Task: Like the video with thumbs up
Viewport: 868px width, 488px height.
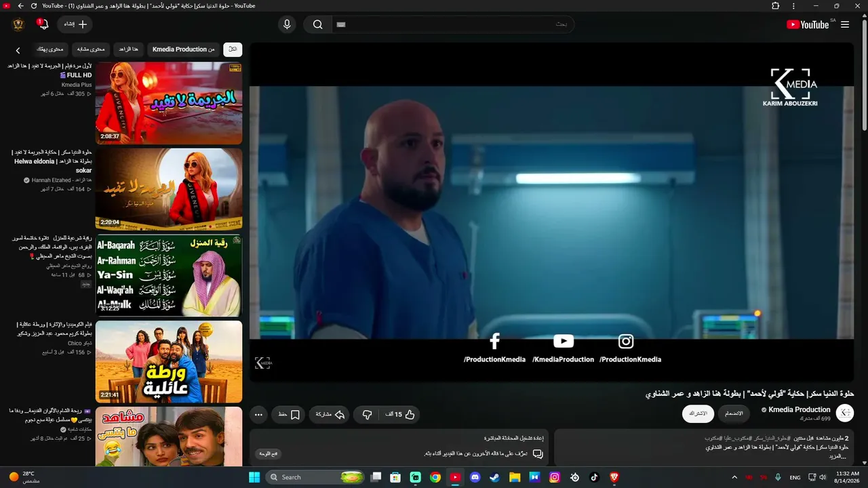Action: click(401, 414)
